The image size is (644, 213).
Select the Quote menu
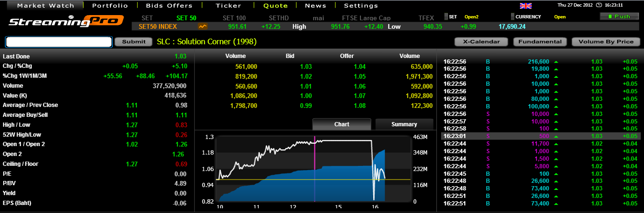276,6
